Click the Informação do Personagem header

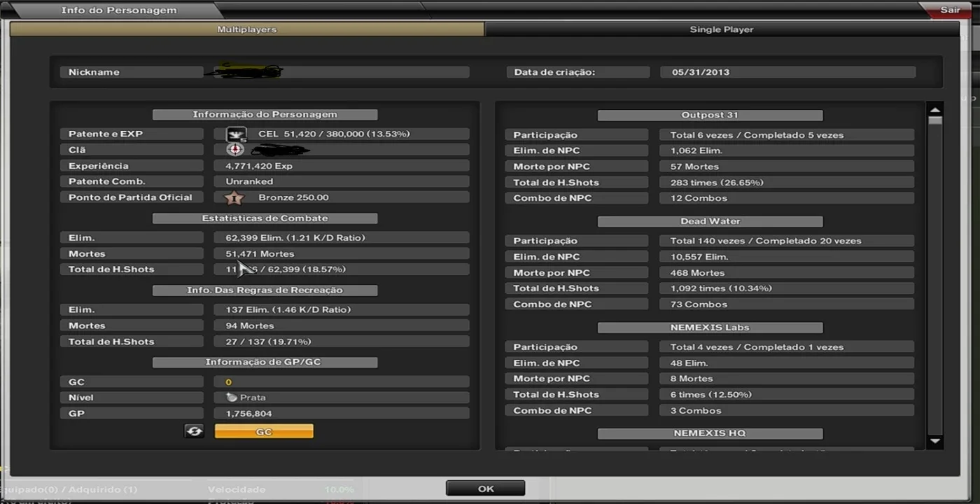(265, 115)
